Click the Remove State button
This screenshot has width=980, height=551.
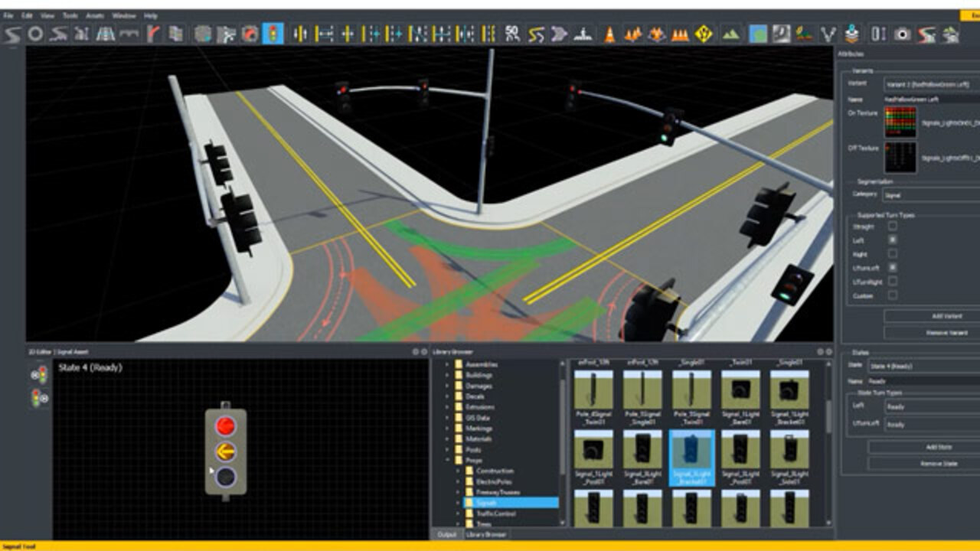[x=923, y=464]
